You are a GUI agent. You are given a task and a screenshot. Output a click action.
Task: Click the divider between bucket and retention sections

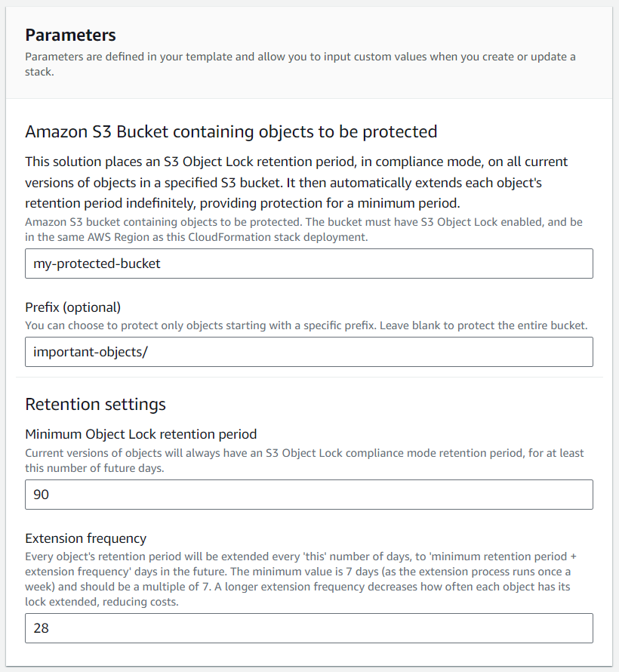[x=309, y=378]
